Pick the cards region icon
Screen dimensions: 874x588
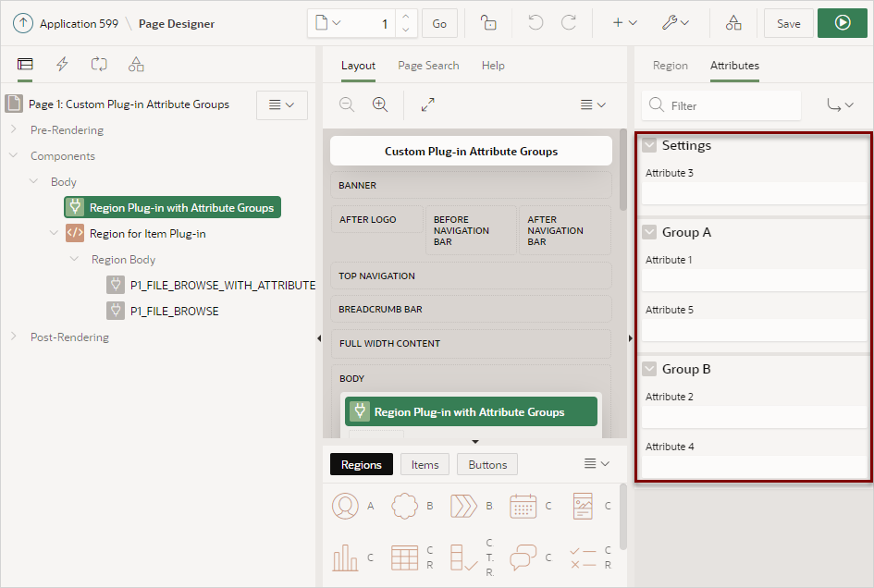click(583, 506)
